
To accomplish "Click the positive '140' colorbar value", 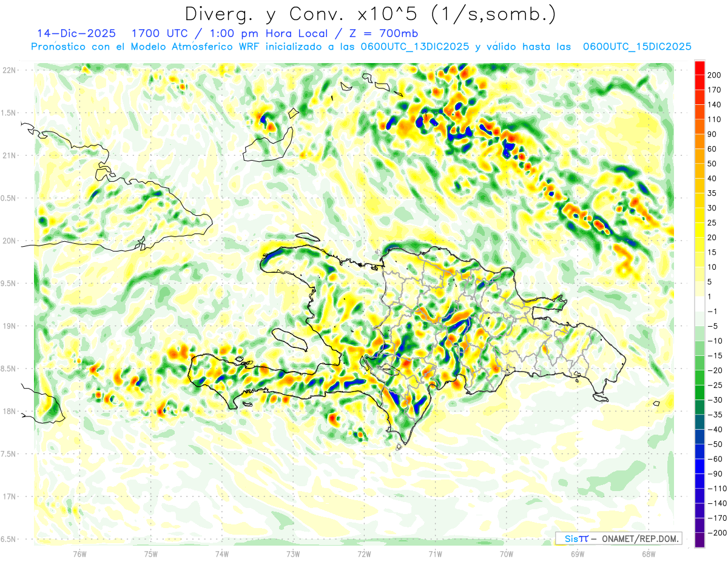I will pyautogui.click(x=713, y=104).
